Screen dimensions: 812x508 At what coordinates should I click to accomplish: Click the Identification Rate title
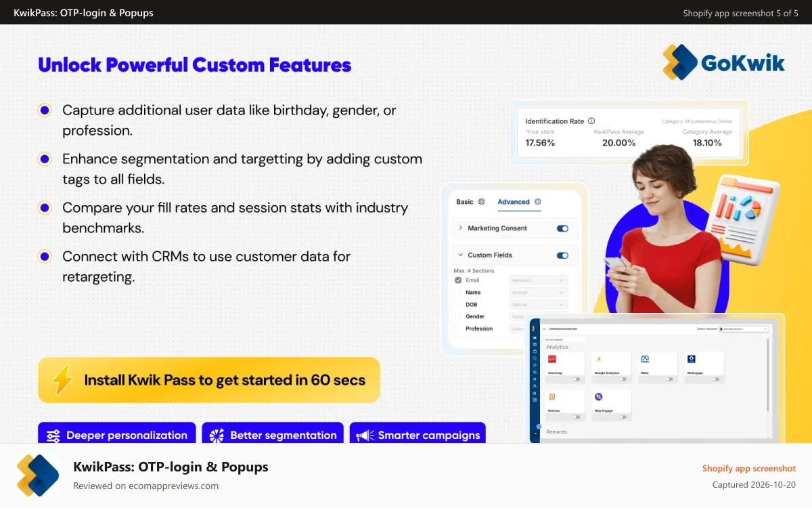[x=555, y=121]
